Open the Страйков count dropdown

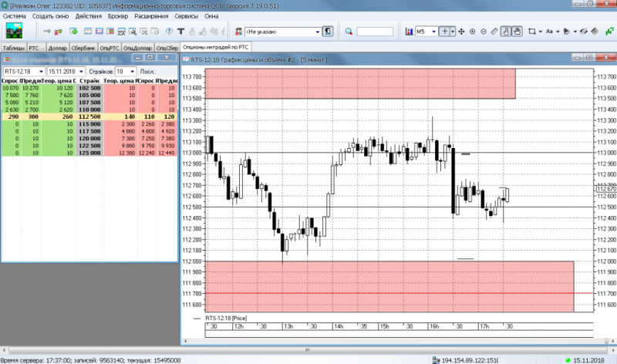coord(132,72)
